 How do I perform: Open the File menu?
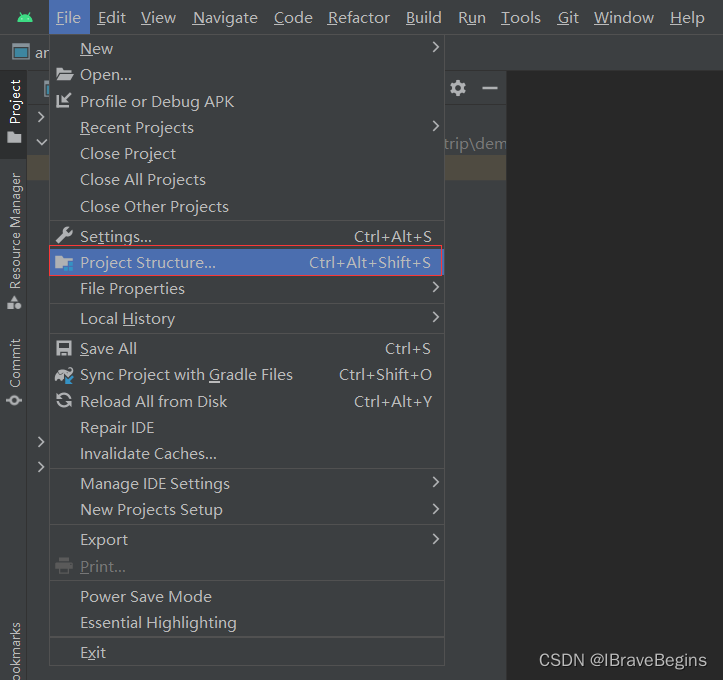(x=68, y=18)
